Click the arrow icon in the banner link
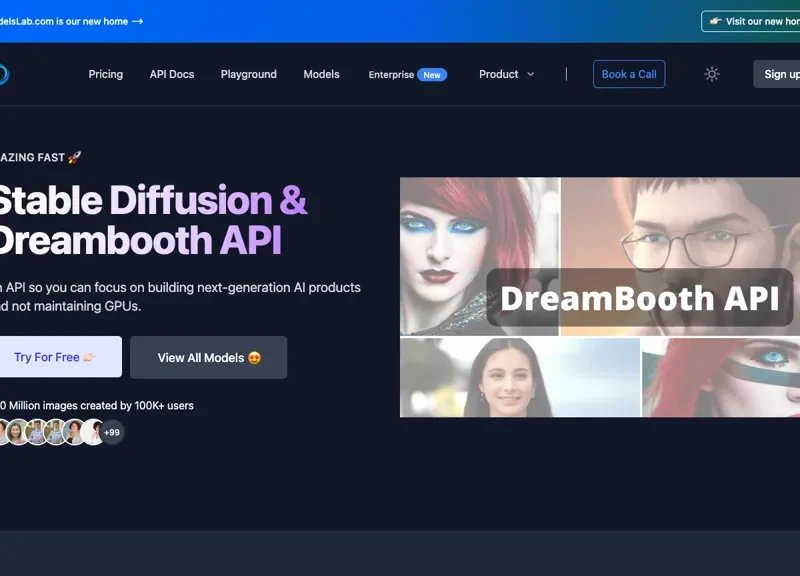The width and height of the screenshot is (800, 576). [137, 21]
